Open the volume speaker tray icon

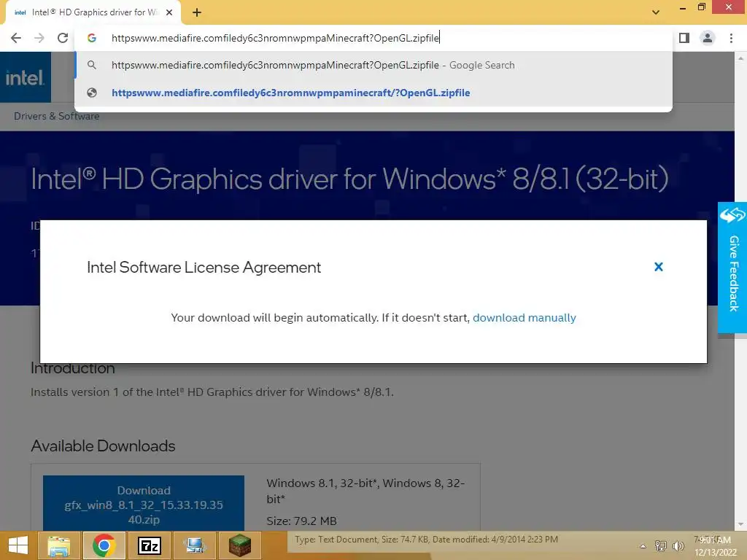678,545
